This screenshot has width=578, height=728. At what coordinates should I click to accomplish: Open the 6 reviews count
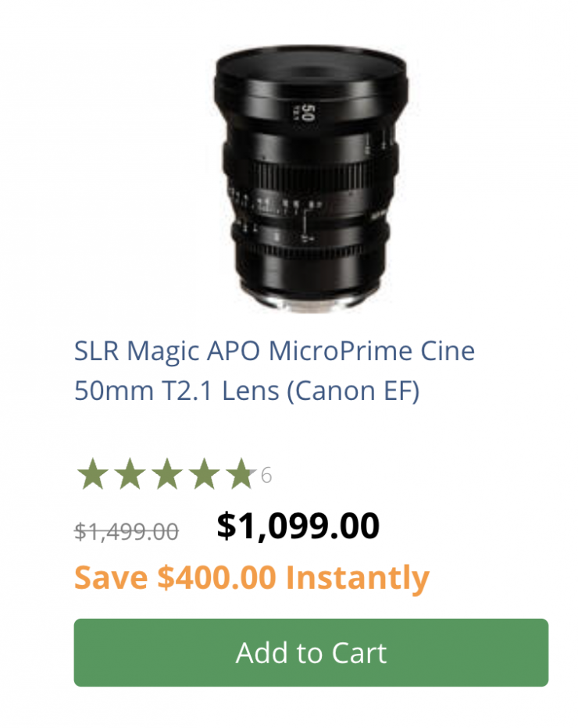click(266, 475)
